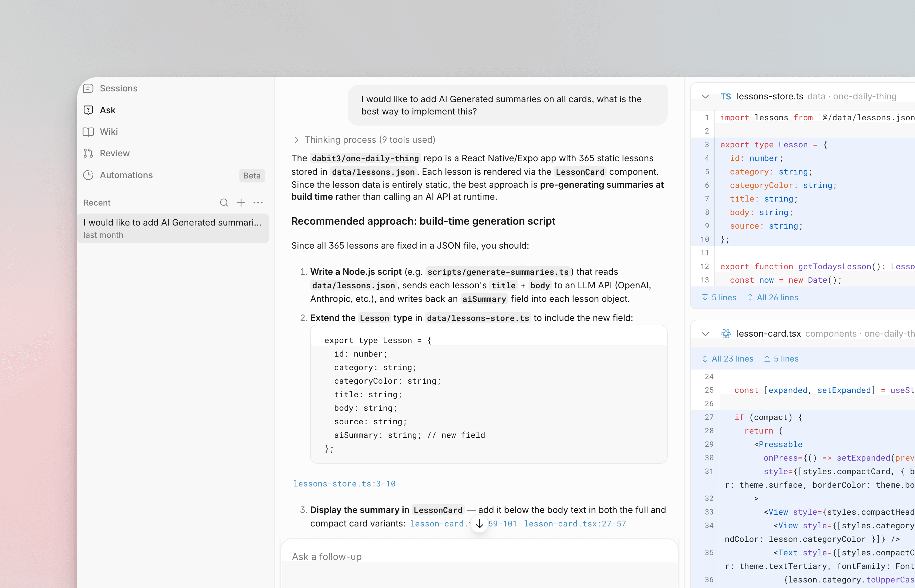This screenshot has width=915, height=588.
Task: Collapse the lesson-card.tsx file panel
Action: [705, 334]
